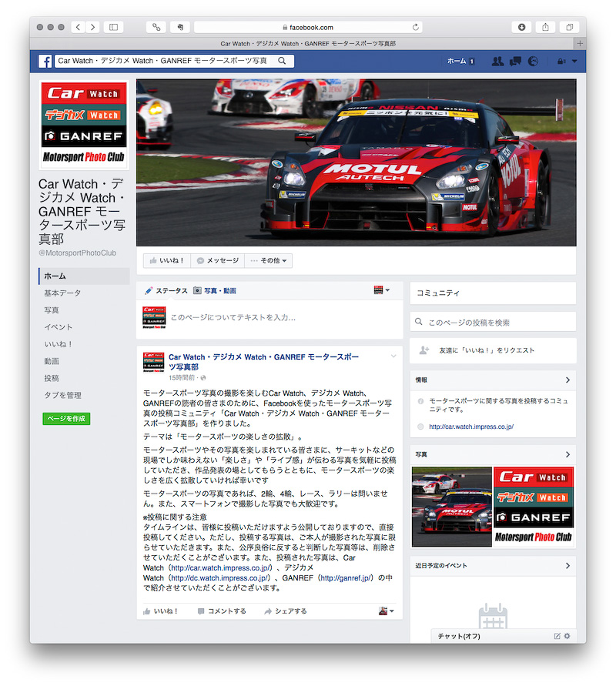Open the notifications globe icon
616x686 pixels.
click(x=533, y=61)
